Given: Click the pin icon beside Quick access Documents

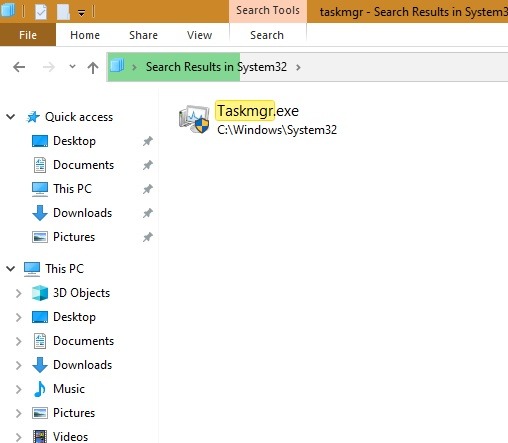Looking at the screenshot, I should point(148,165).
